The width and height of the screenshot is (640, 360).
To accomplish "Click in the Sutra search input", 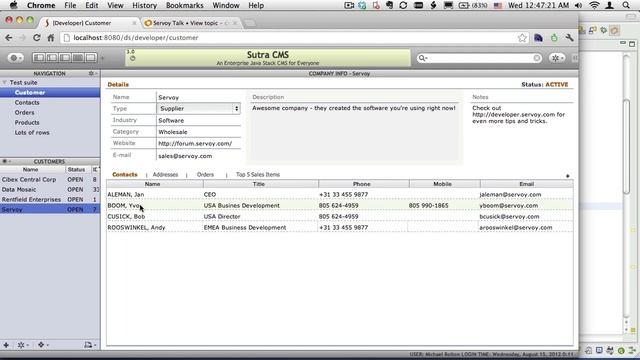I will click(480, 58).
